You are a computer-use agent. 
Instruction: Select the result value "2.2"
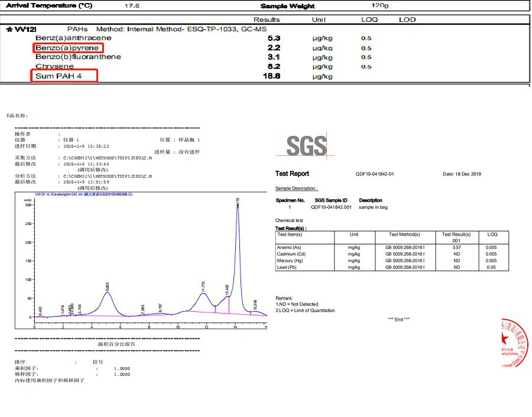tap(274, 48)
